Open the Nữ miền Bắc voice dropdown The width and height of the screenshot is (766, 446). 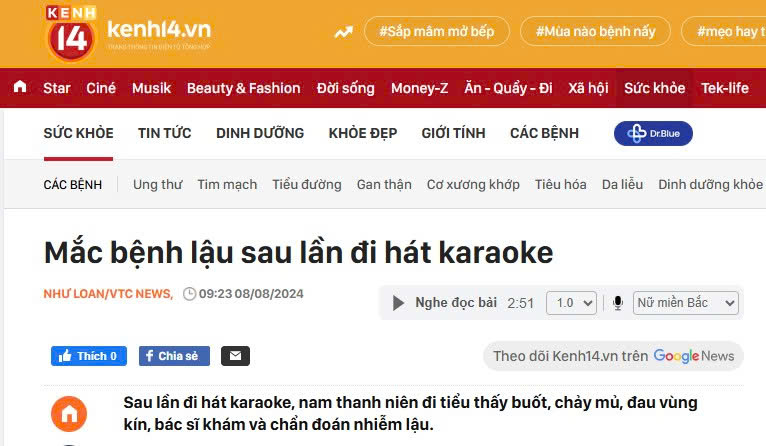click(x=685, y=303)
